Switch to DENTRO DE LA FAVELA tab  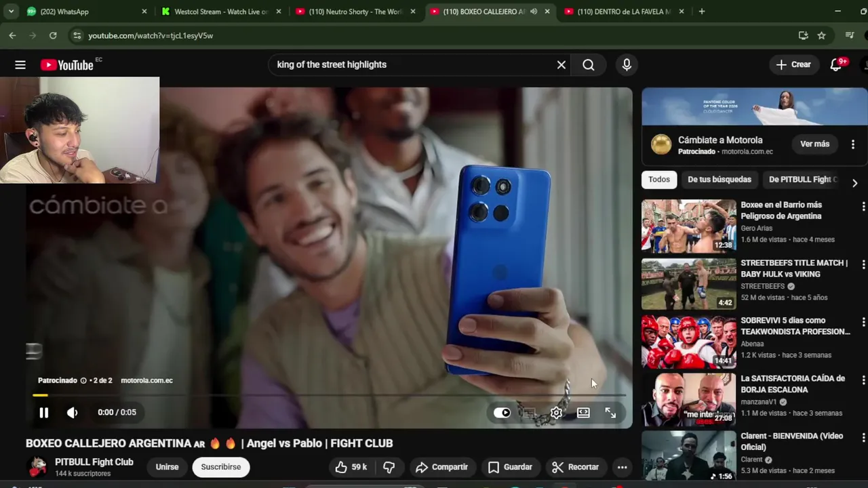click(x=624, y=12)
